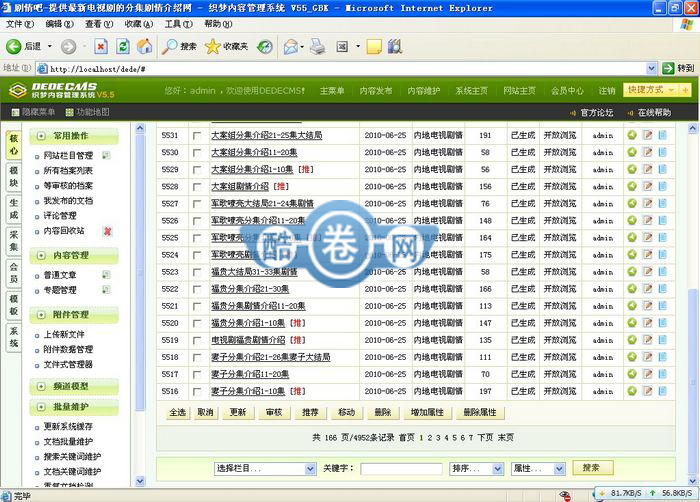This screenshot has height=502, width=700.
Task: Click the Print icon in toolbar
Action: pos(318,46)
